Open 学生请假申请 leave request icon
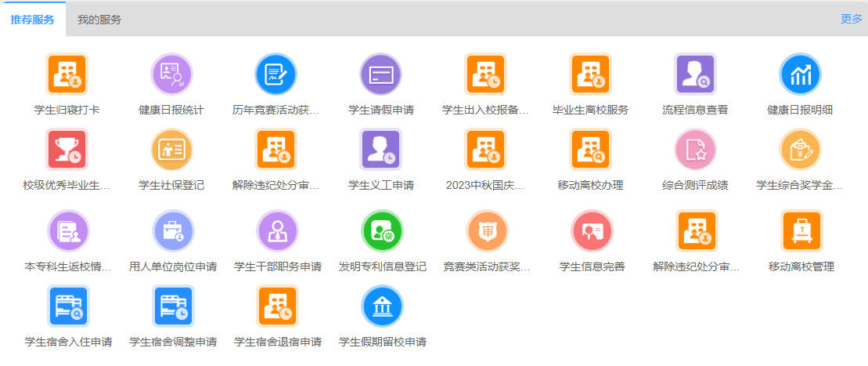Screen dimensions: 868x366 click(380, 74)
